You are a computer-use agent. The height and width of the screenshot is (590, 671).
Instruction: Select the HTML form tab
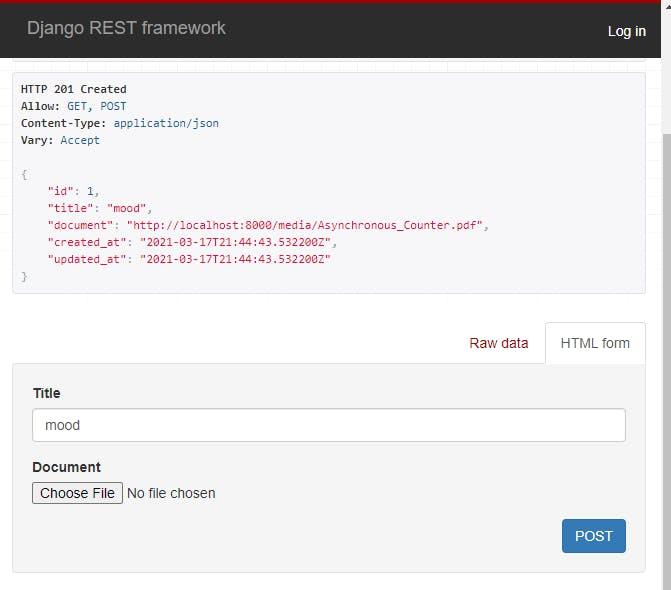(x=595, y=343)
